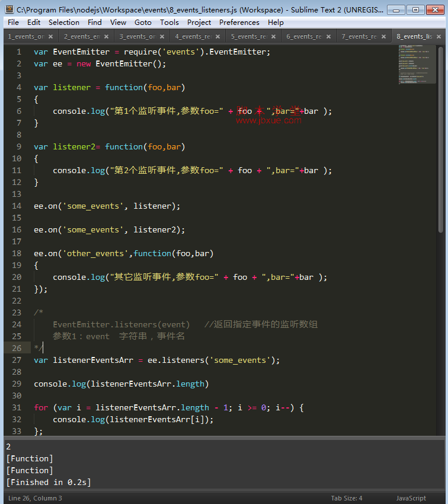Open the Project menu
Image resolution: width=448 pixels, height=504 pixels.
(x=199, y=23)
